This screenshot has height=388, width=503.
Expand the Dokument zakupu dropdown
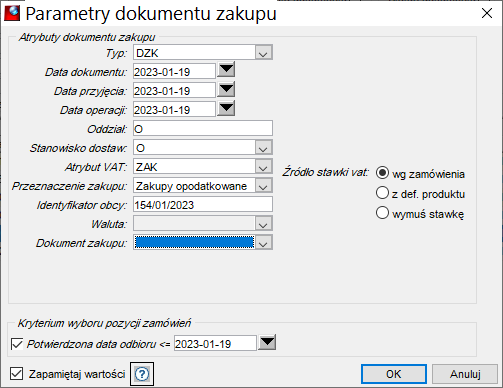[263, 243]
